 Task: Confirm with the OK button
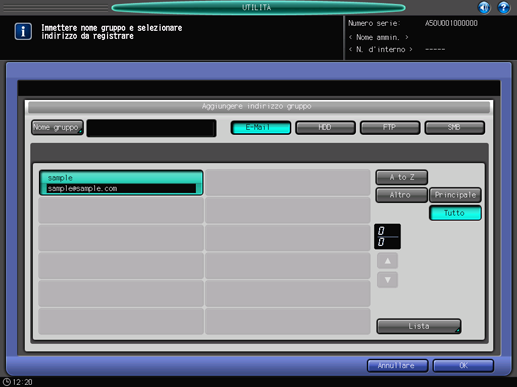pos(463,366)
